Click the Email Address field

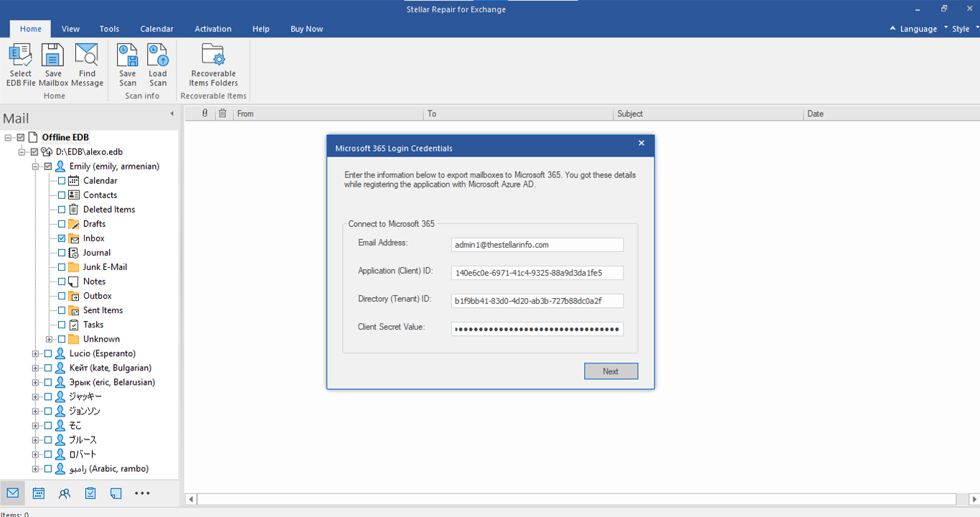click(x=537, y=245)
